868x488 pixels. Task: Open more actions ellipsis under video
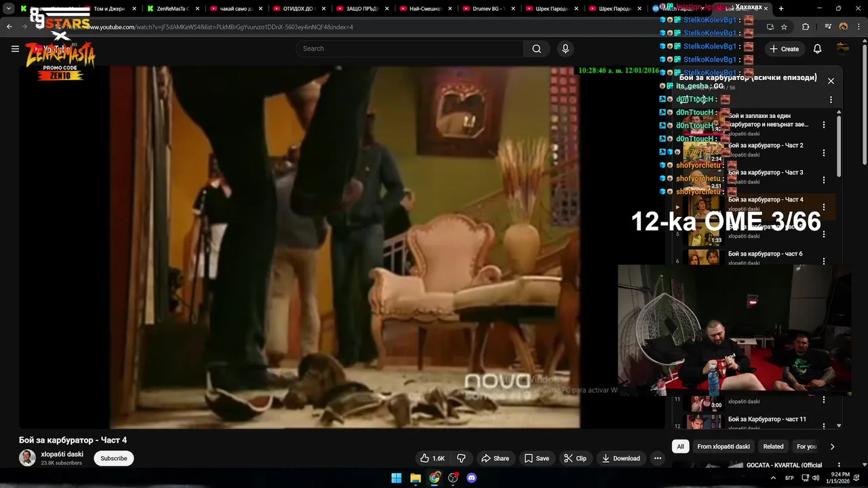coord(657,458)
